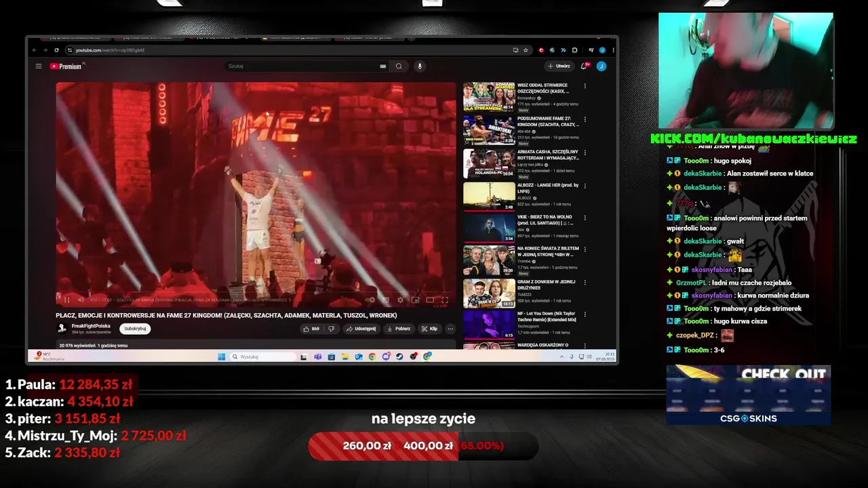Image resolution: width=868 pixels, height=488 pixels.
Task: Open the FreakFightPolska channel name link
Action: 91,326
